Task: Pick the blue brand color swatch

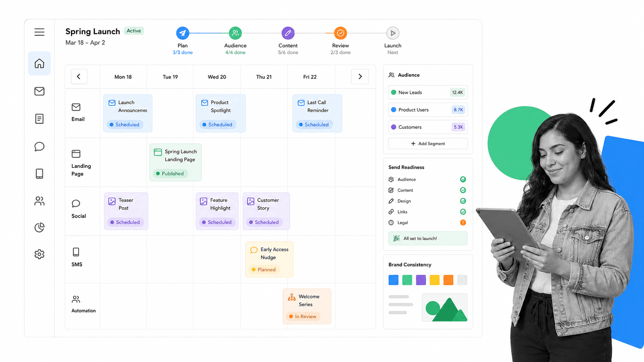Action: tap(393, 280)
